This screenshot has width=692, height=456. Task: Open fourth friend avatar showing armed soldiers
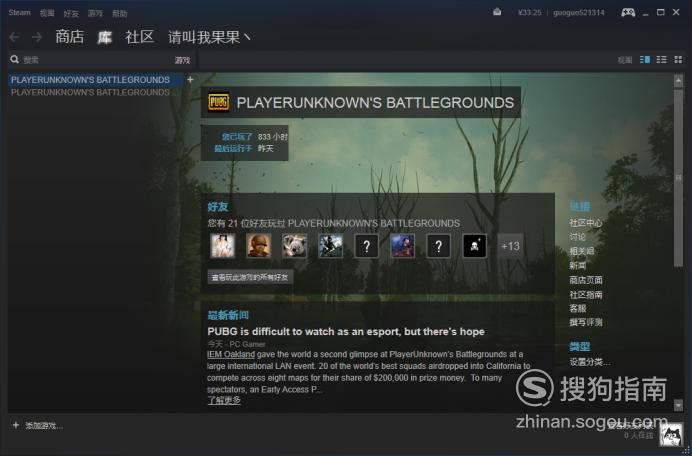331,246
